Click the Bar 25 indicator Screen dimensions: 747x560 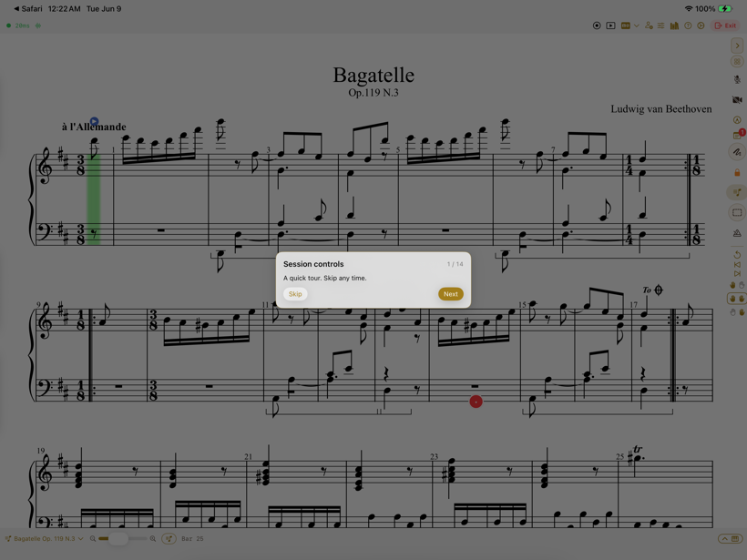[x=192, y=538]
